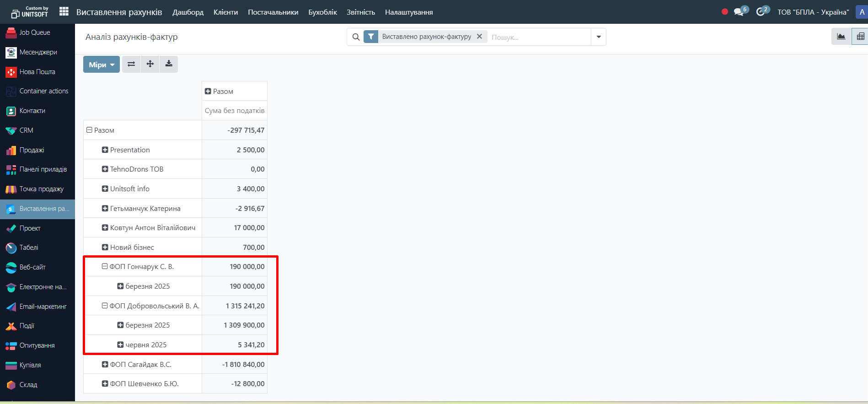Open Нова Пошта app in sidebar
The height and width of the screenshot is (404, 868).
[x=37, y=72]
